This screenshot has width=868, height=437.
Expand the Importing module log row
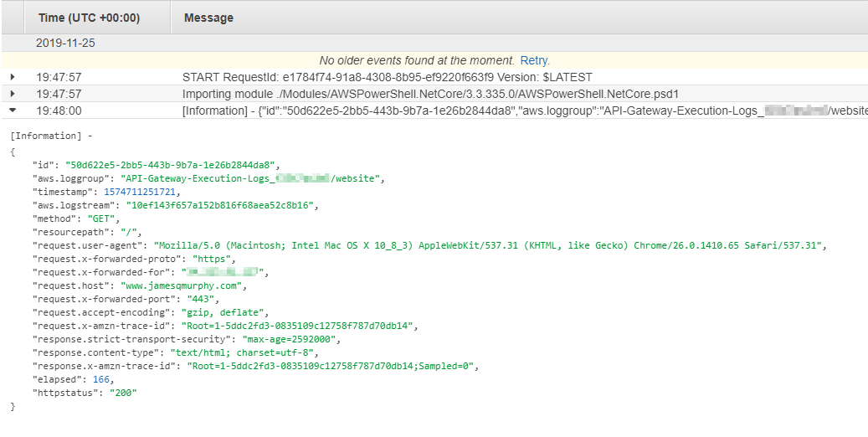pos(13,94)
